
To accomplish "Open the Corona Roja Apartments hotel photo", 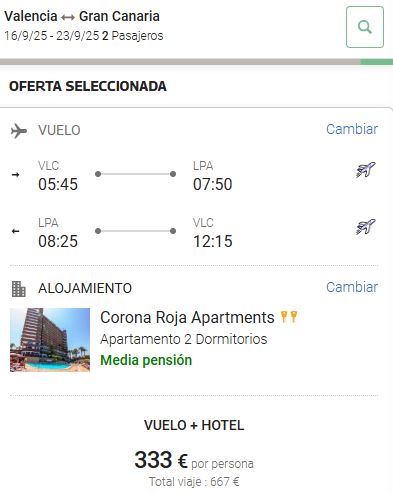I will click(50, 340).
